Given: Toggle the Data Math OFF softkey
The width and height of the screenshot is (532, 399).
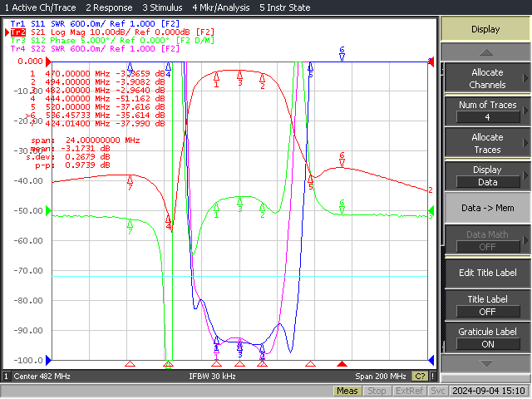Looking at the screenshot, I should tap(488, 240).
